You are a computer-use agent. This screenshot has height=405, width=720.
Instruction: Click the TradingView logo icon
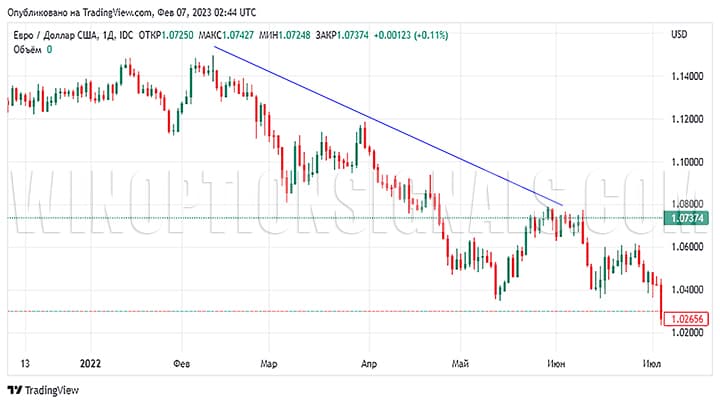(x=14, y=390)
